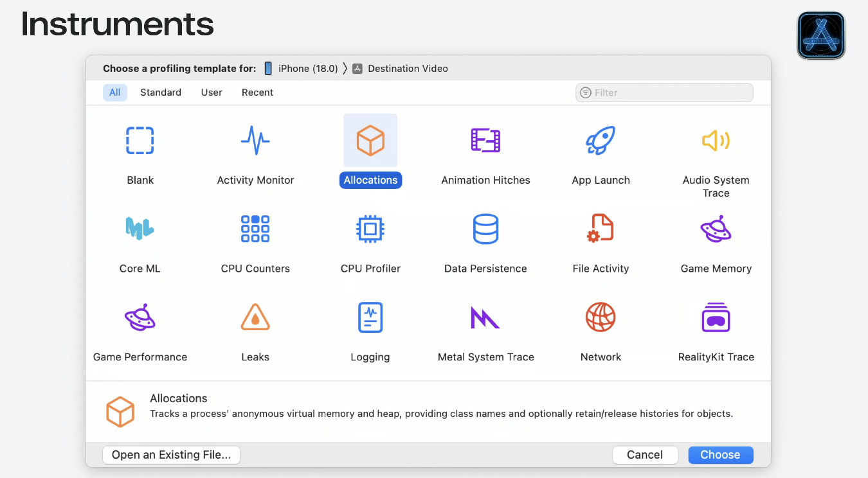Click the highlighted Allocations label

pyautogui.click(x=370, y=181)
